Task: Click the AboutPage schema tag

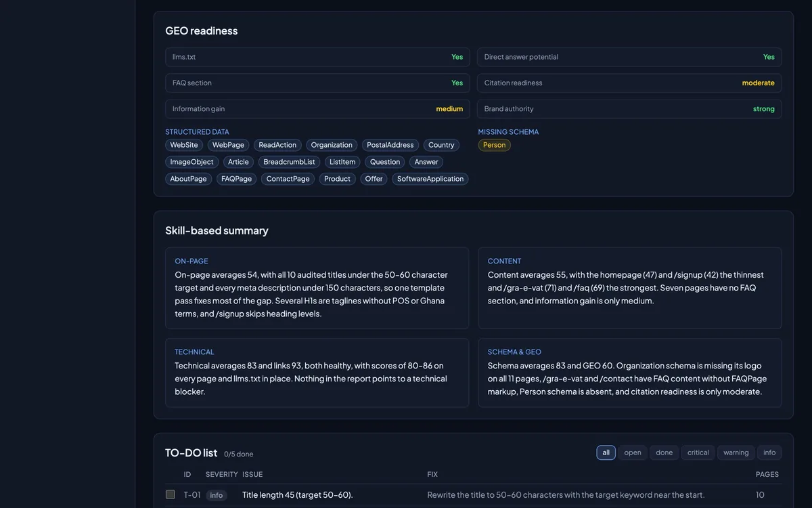Action: (x=188, y=179)
